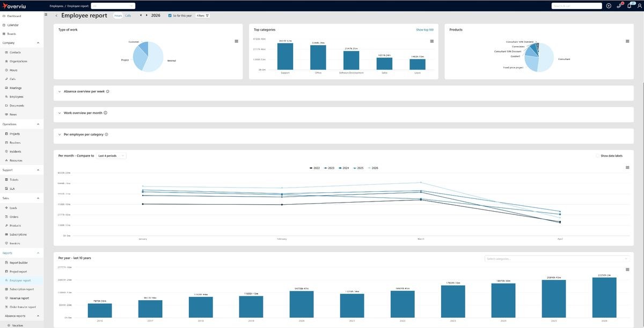Expand Work overview per month section
The image size is (644, 328).
[x=60, y=113]
